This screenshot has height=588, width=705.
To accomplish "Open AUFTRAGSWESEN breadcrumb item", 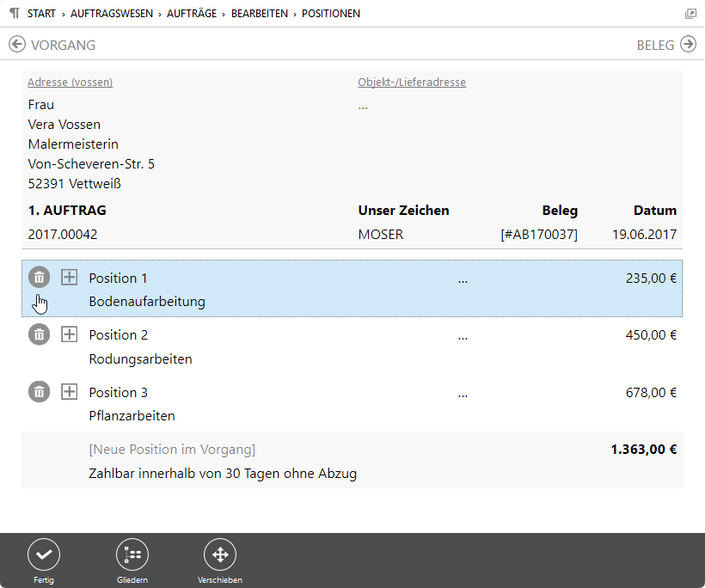I will coord(112,14).
